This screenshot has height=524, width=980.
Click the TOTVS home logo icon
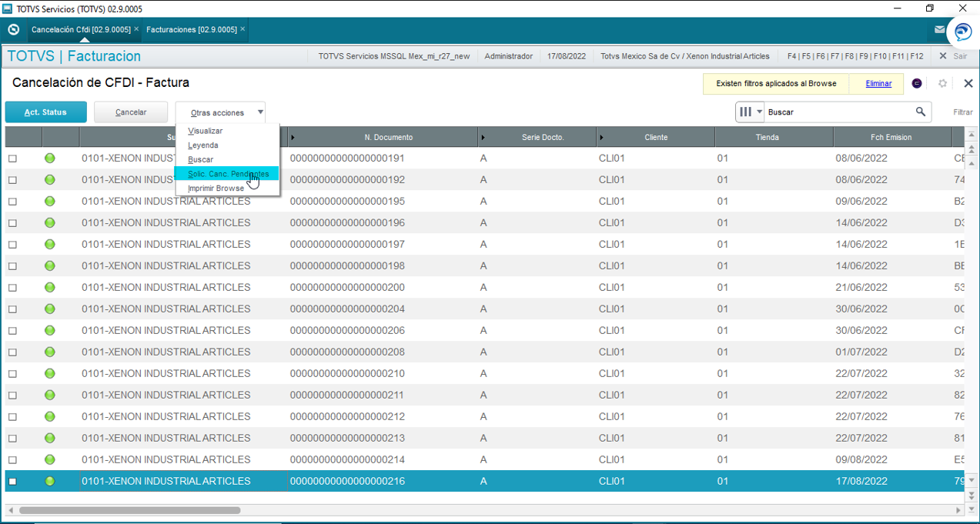click(13, 30)
